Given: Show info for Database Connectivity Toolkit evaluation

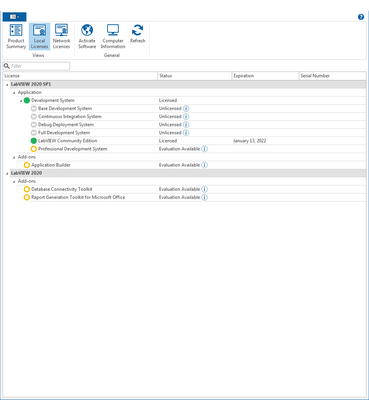Looking at the screenshot, I should tap(204, 189).
